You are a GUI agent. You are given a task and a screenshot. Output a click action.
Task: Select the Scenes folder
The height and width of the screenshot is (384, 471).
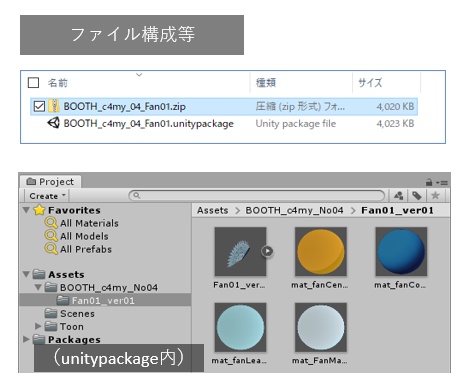77,313
